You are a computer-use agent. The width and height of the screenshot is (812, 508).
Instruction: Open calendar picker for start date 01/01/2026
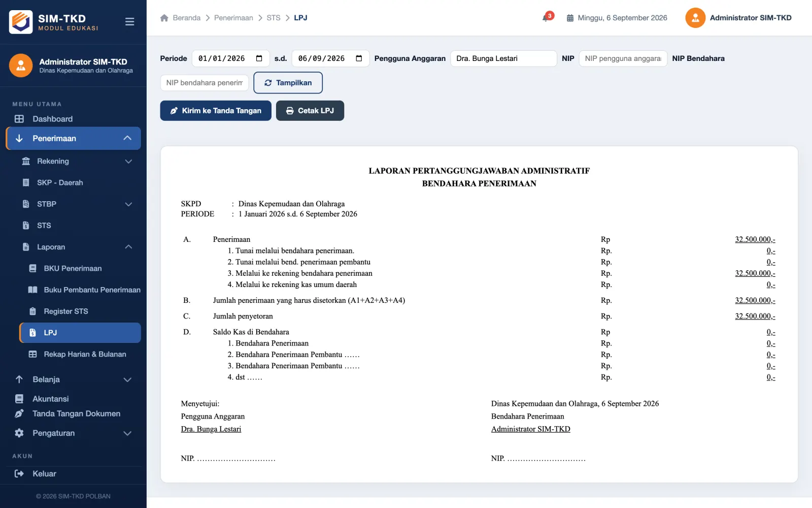coord(259,58)
